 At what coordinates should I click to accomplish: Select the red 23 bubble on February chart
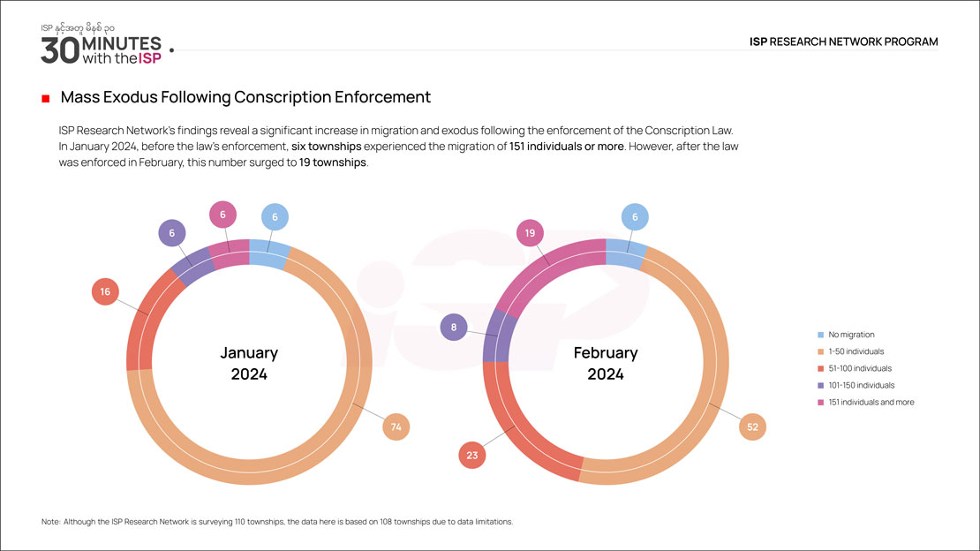472,456
